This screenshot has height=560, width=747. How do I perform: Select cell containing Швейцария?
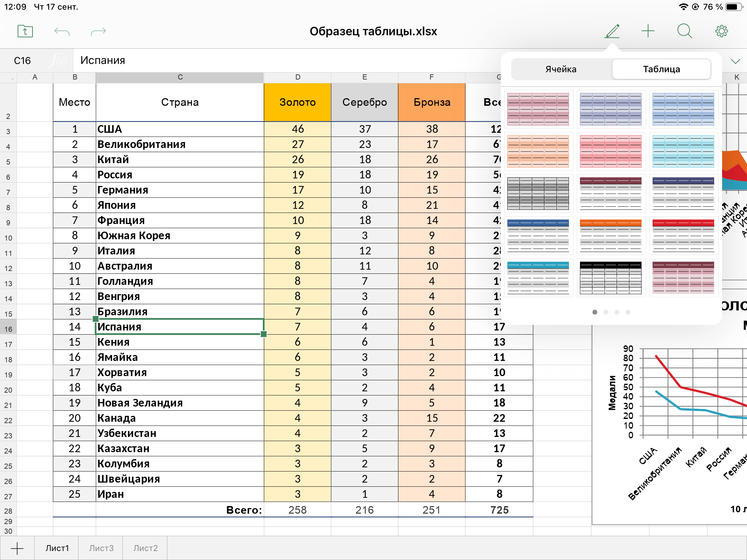coord(180,479)
